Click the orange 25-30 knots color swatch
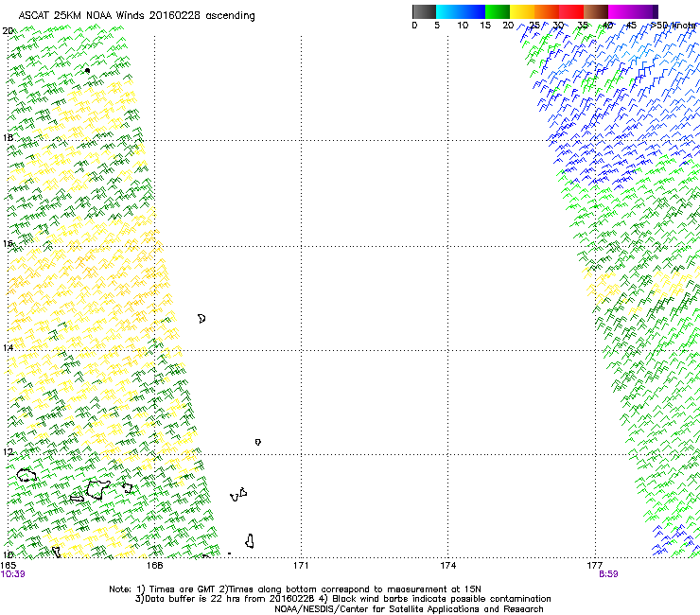This screenshot has height=615, width=700. (547, 11)
